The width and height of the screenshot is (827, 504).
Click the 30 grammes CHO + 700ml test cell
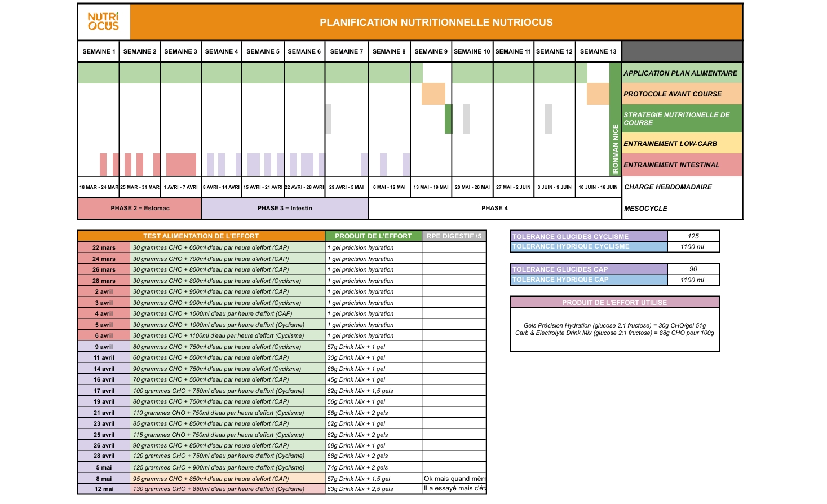[228, 259]
